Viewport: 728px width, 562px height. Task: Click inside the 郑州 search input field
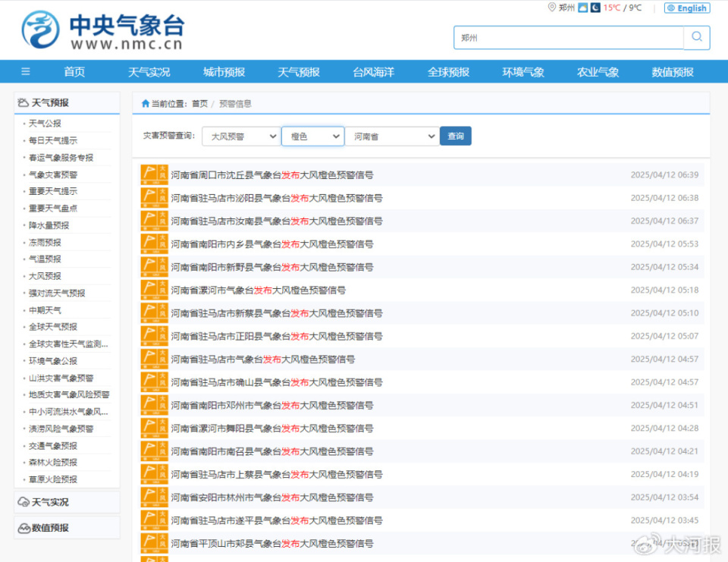tap(569, 36)
